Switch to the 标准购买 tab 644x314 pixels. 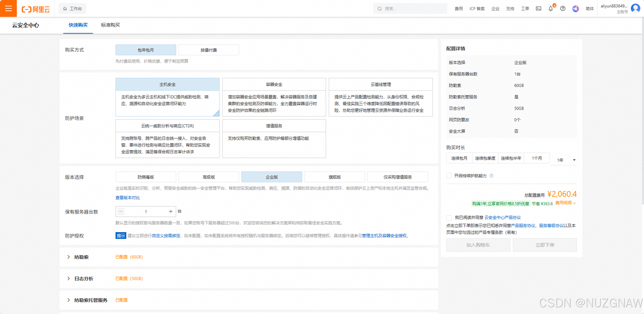110,25
